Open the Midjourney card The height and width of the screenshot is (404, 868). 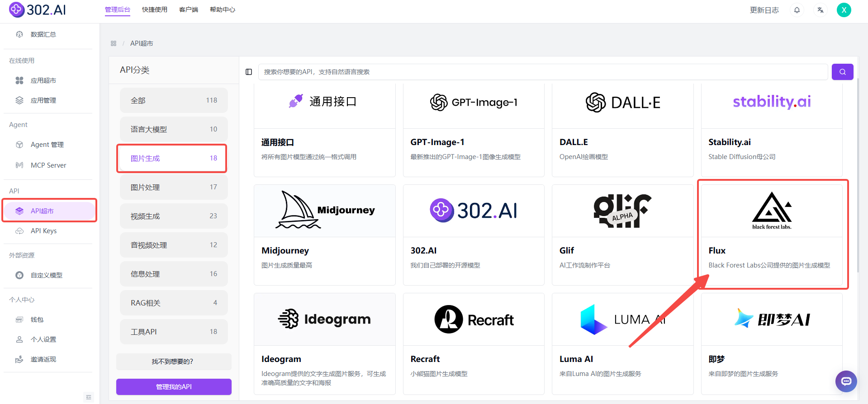click(x=325, y=235)
